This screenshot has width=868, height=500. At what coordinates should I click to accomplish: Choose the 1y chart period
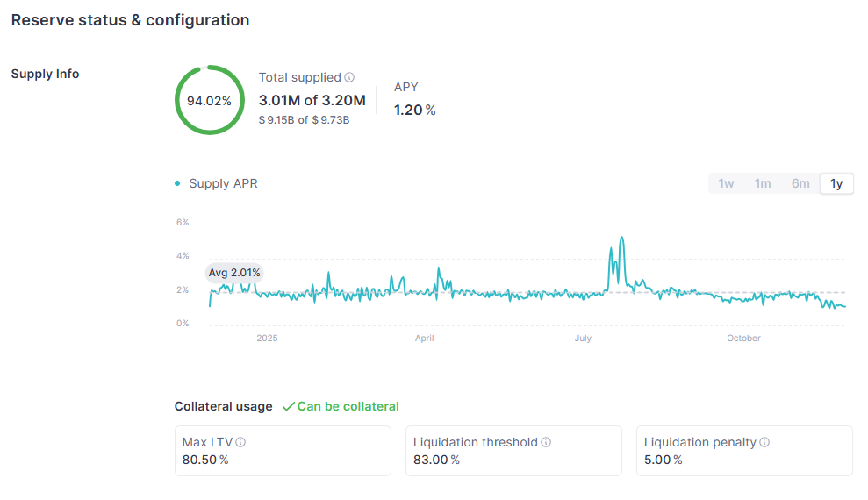836,183
